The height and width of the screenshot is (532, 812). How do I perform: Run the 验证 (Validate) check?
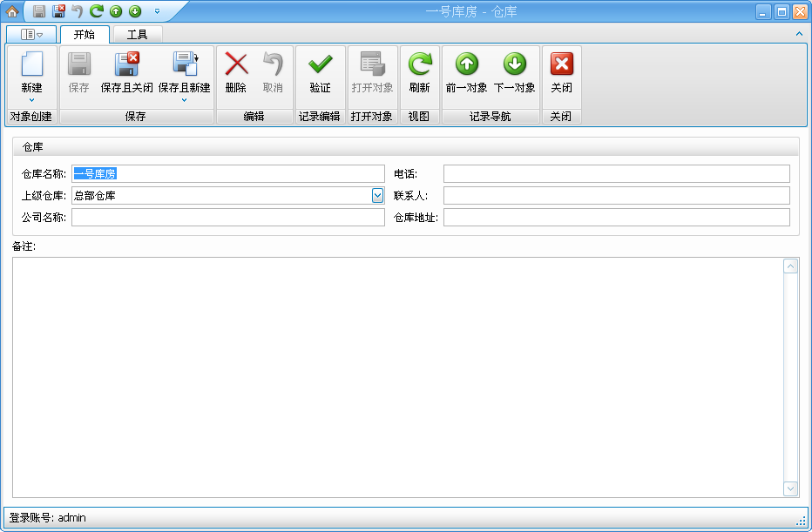click(x=320, y=67)
